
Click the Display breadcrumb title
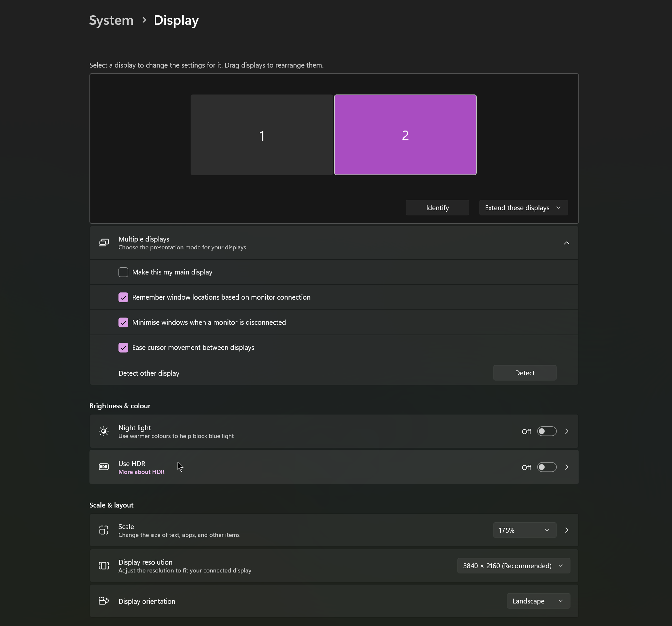(x=176, y=20)
